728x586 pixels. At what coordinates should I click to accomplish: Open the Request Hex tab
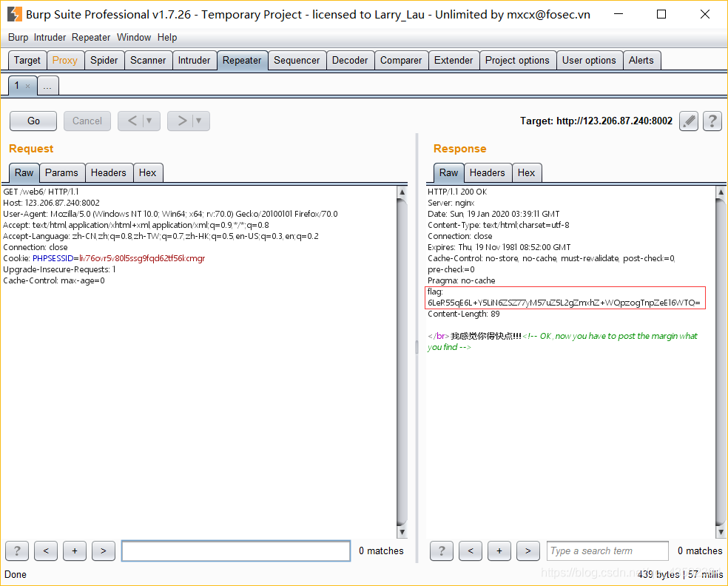(x=148, y=172)
